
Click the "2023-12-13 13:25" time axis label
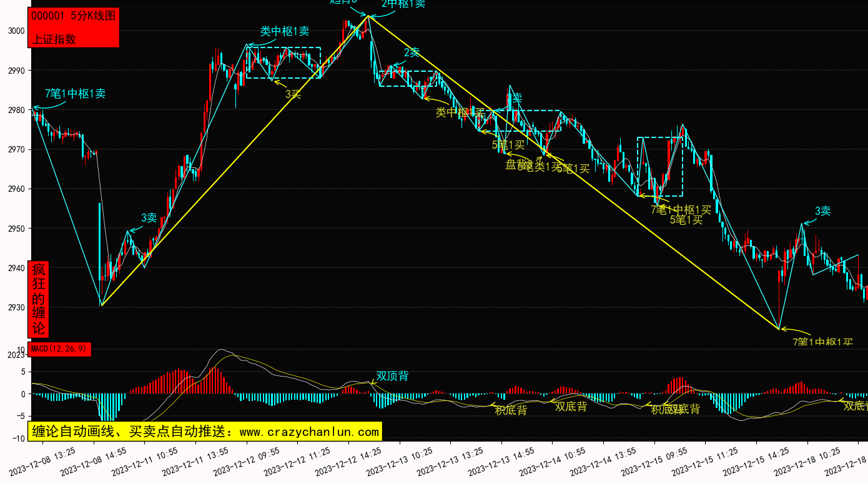pos(450,462)
